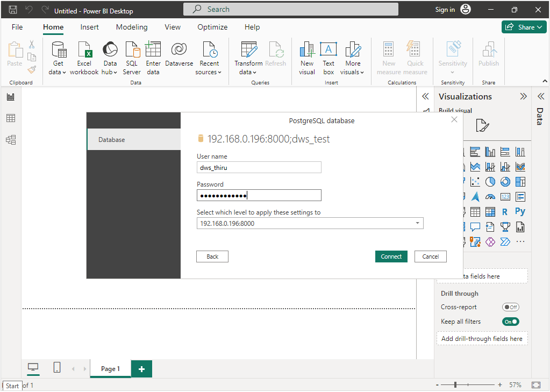The width and height of the screenshot is (550, 392).
Task: Click the User name input field
Action: point(259,167)
